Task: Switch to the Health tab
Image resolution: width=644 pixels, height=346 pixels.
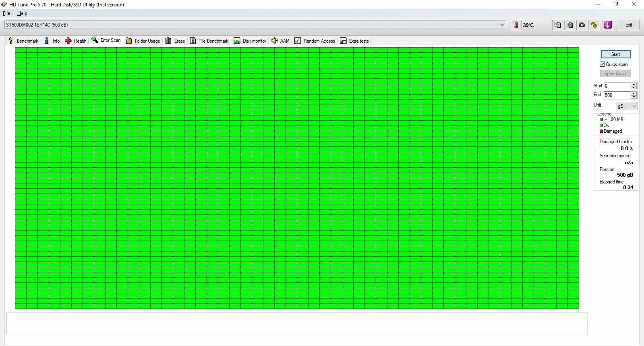Action: point(76,41)
